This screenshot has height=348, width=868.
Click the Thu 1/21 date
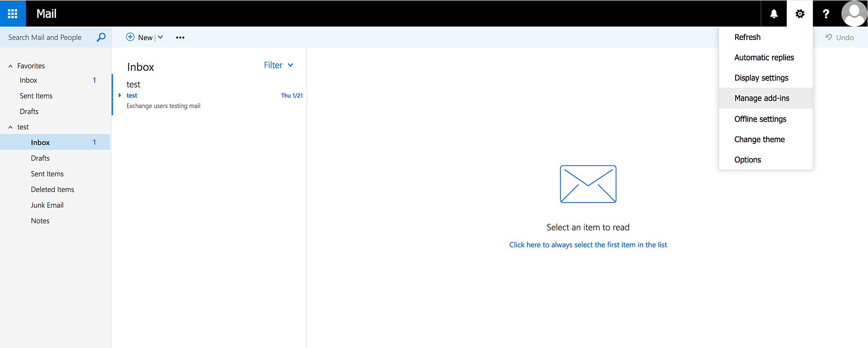click(x=292, y=96)
